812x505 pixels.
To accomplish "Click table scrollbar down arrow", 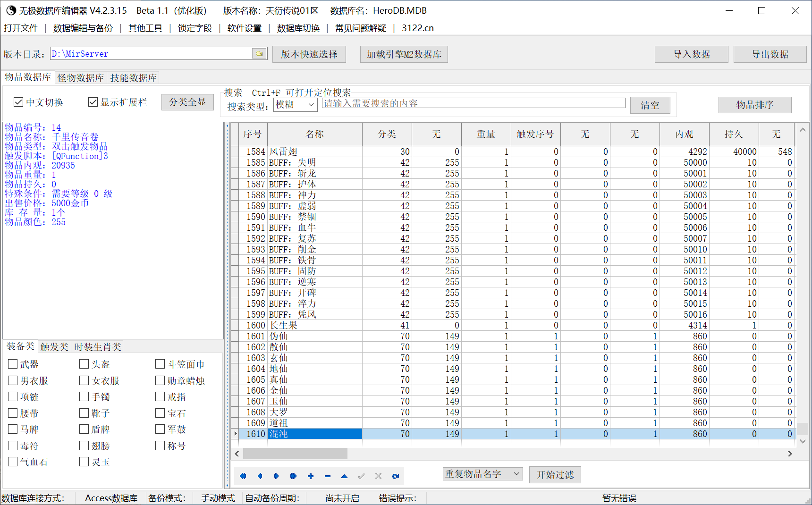I will (x=803, y=441).
